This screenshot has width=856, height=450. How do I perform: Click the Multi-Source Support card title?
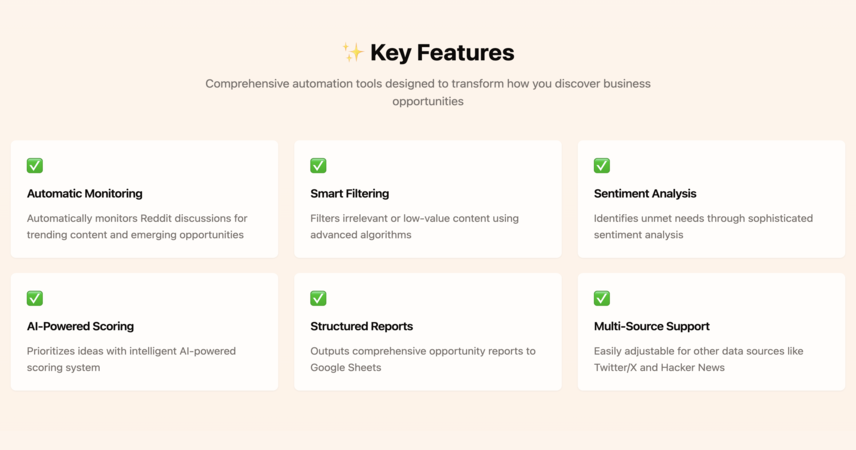tap(651, 326)
